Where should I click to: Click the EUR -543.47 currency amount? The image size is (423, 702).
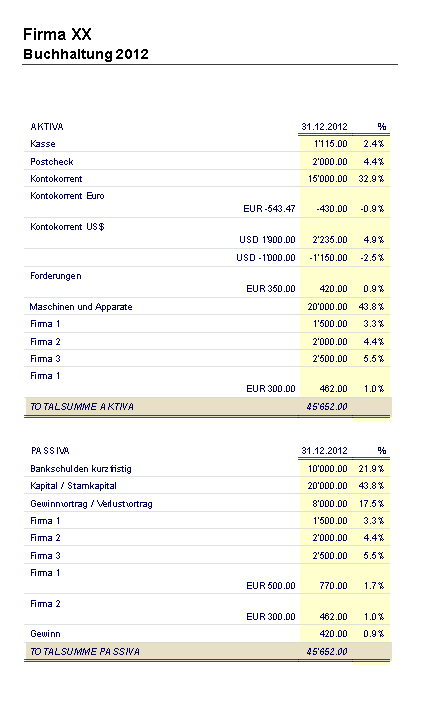point(269,209)
